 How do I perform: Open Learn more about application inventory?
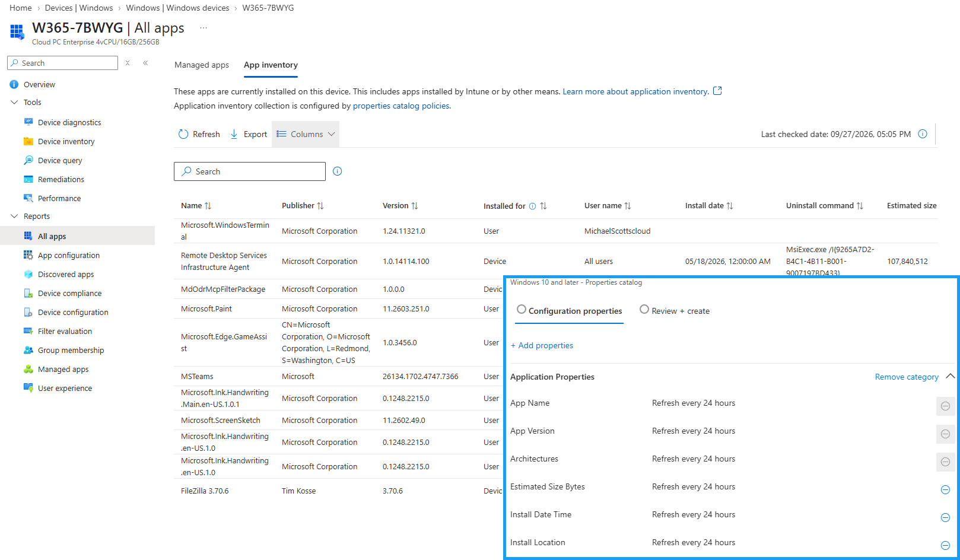(635, 91)
